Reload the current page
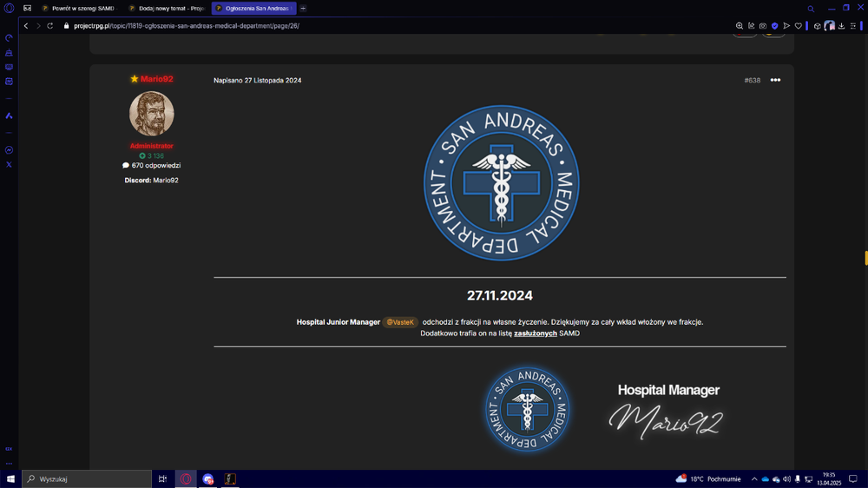This screenshot has width=868, height=488. coord(49,26)
